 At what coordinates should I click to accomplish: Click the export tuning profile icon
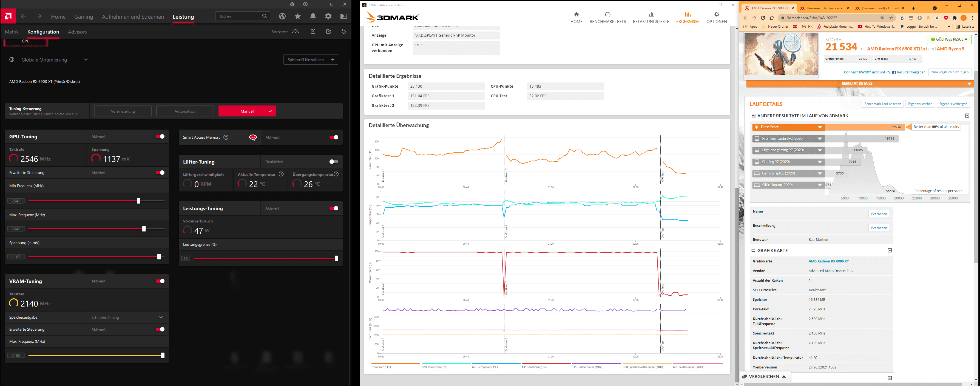tap(329, 32)
